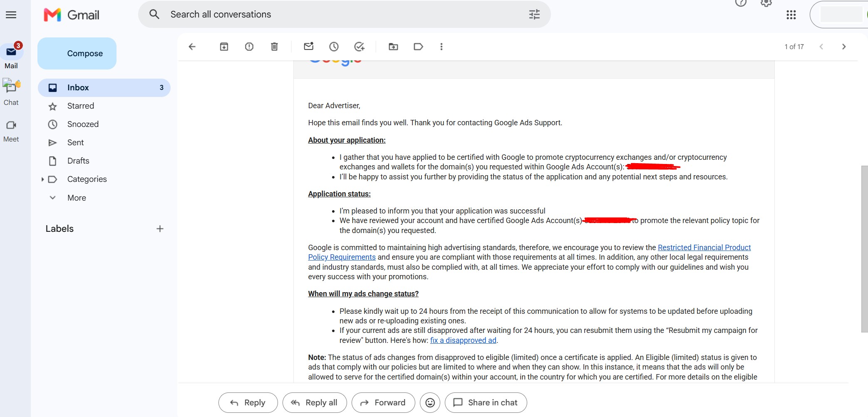Open the Drafts folder
The height and width of the screenshot is (417, 868).
[104, 161]
